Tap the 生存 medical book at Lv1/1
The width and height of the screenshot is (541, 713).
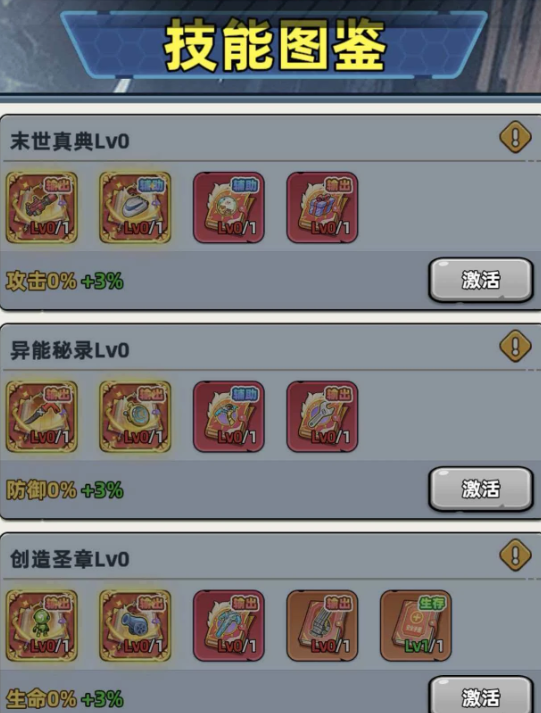point(416,626)
